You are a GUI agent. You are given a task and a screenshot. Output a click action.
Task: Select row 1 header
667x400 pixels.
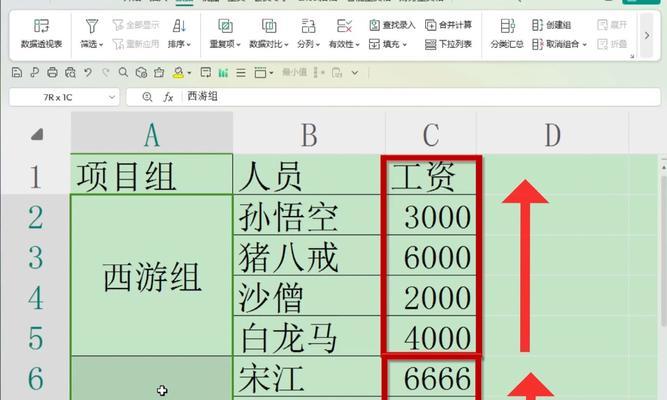[x=35, y=175]
